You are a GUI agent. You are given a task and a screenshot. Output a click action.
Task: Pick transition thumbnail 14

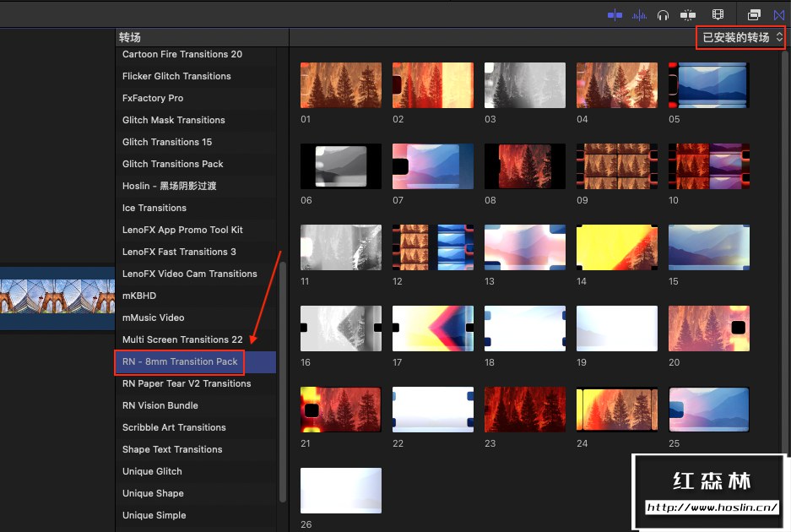coord(616,247)
